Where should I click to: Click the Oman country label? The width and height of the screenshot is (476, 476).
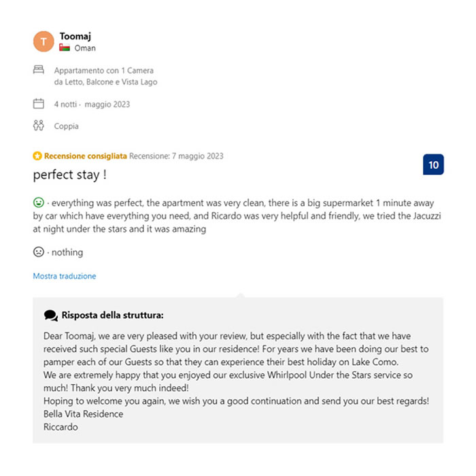tap(85, 48)
